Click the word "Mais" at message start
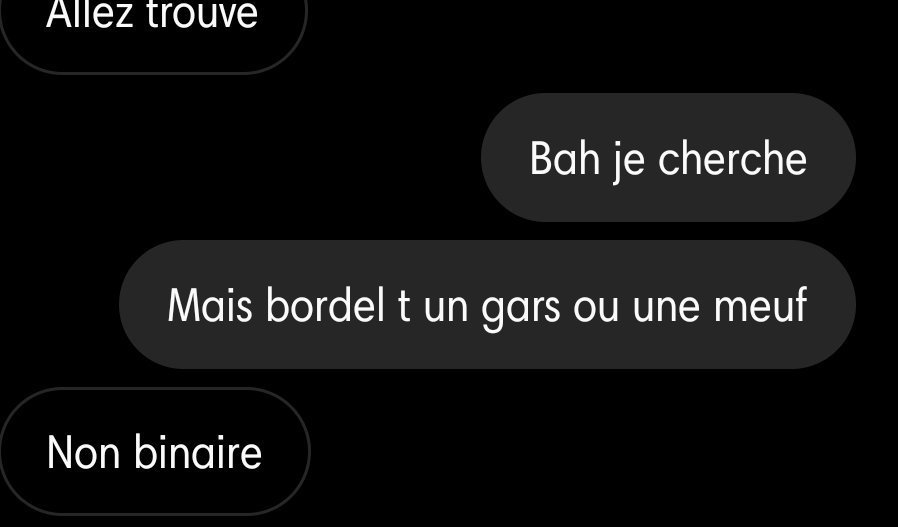The width and height of the screenshot is (898, 527). tap(210, 305)
